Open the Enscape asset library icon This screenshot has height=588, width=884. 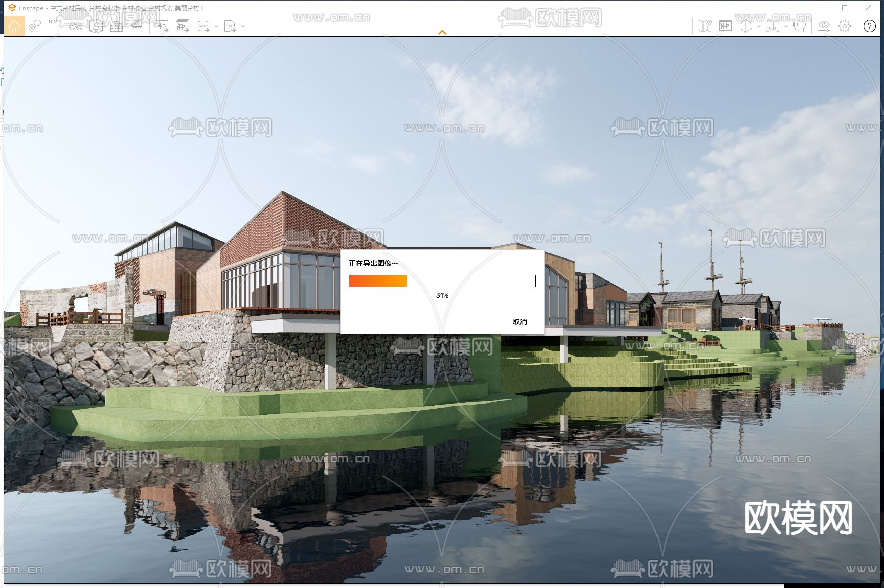(96, 26)
